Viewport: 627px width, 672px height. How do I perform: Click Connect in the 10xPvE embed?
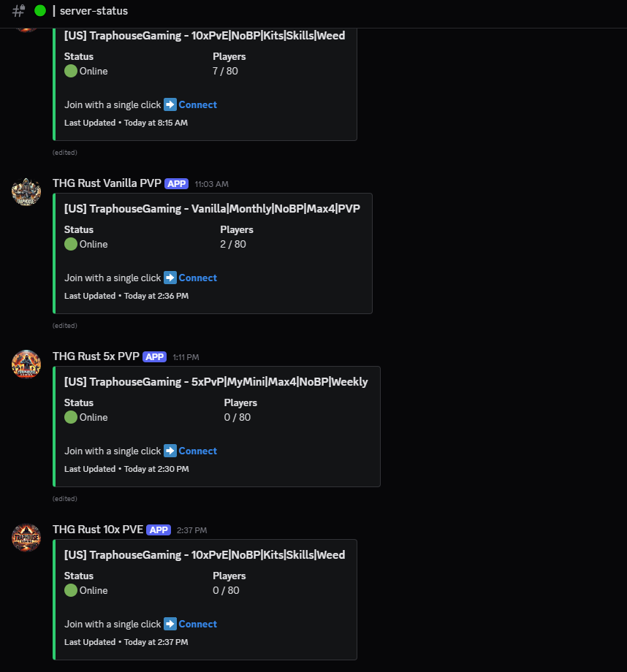click(x=198, y=624)
